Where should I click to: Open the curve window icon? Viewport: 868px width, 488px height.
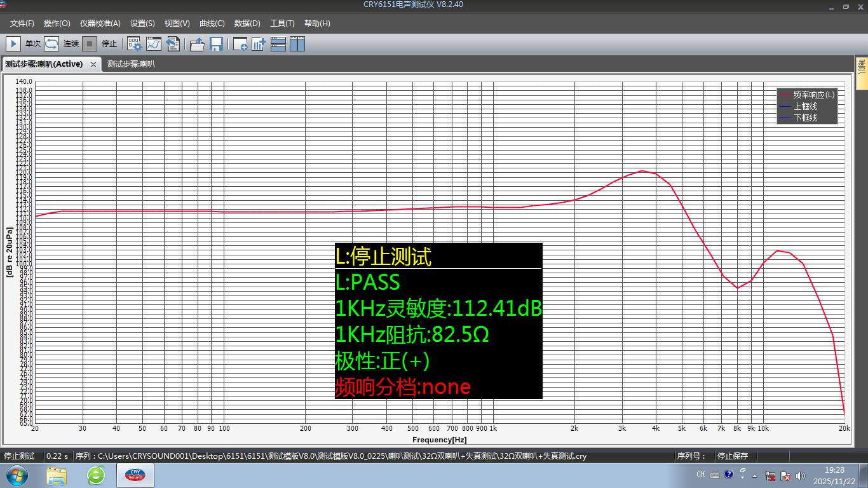tap(154, 44)
